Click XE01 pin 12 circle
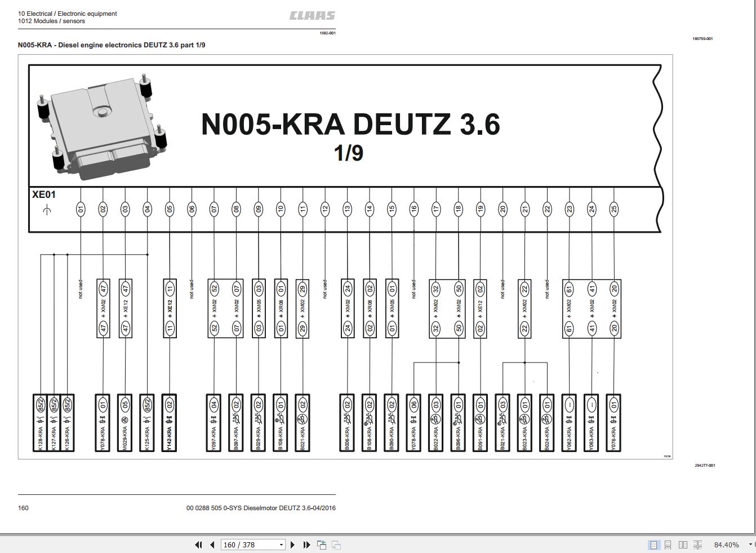Viewport: 756px width, 553px height. click(x=324, y=209)
